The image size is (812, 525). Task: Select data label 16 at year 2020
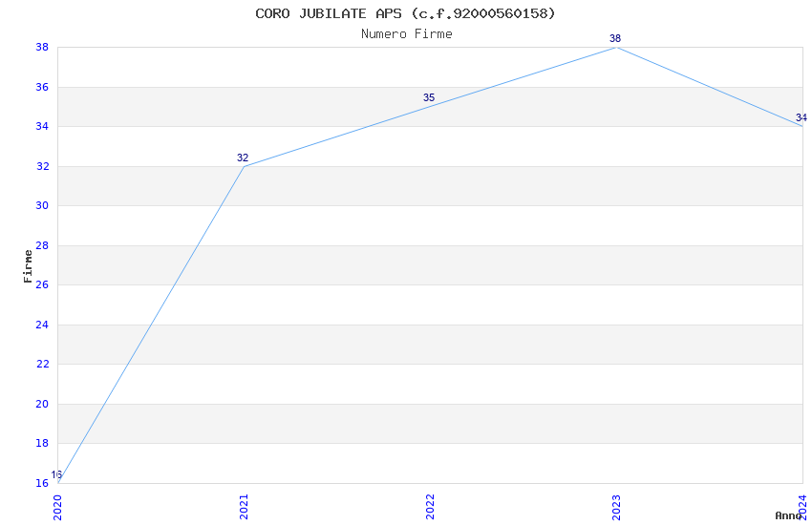(x=56, y=474)
